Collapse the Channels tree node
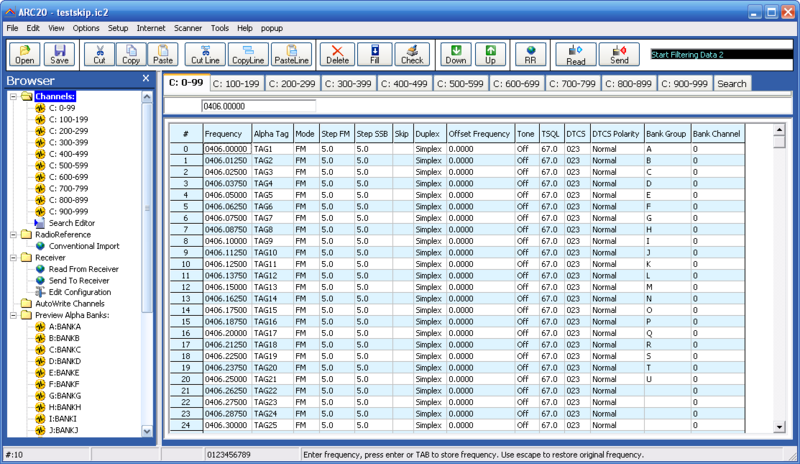The width and height of the screenshot is (800, 464). pos(14,96)
